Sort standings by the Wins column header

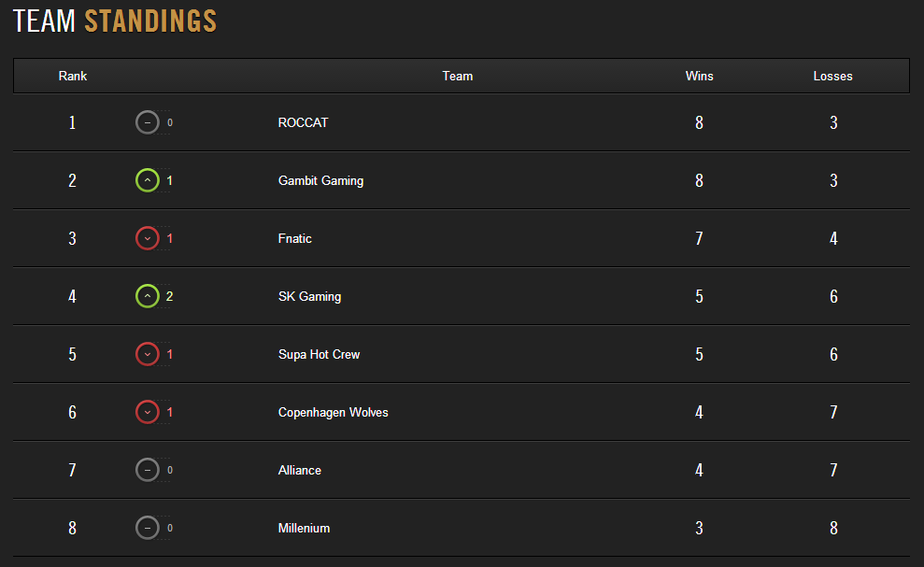(x=699, y=76)
